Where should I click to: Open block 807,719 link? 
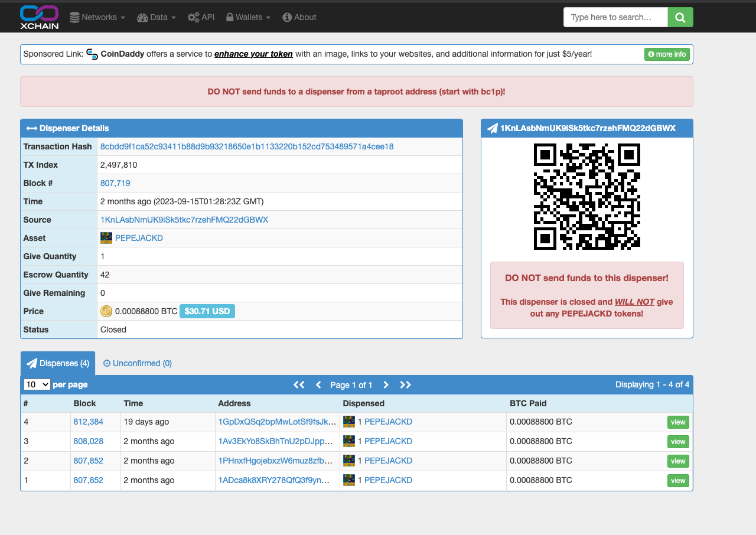tap(115, 183)
